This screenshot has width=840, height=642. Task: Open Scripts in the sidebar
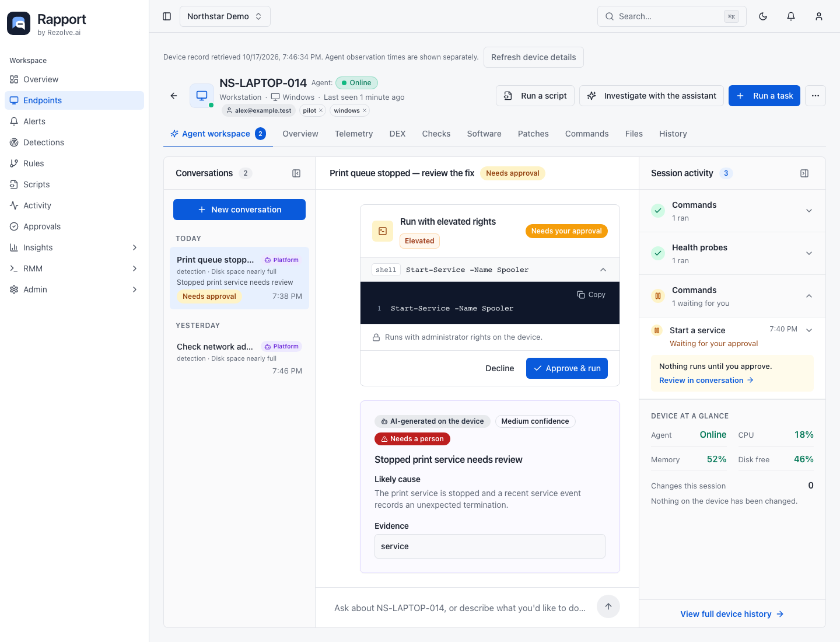point(74,184)
